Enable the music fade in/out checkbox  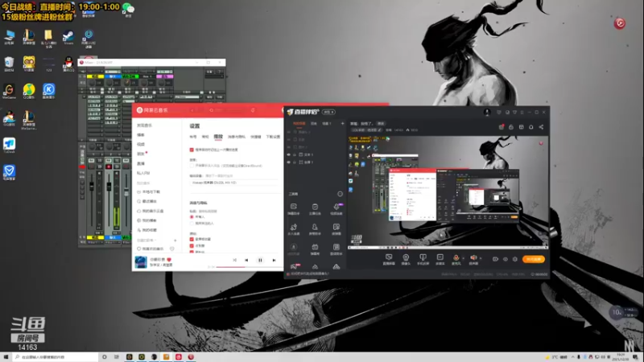point(192,166)
